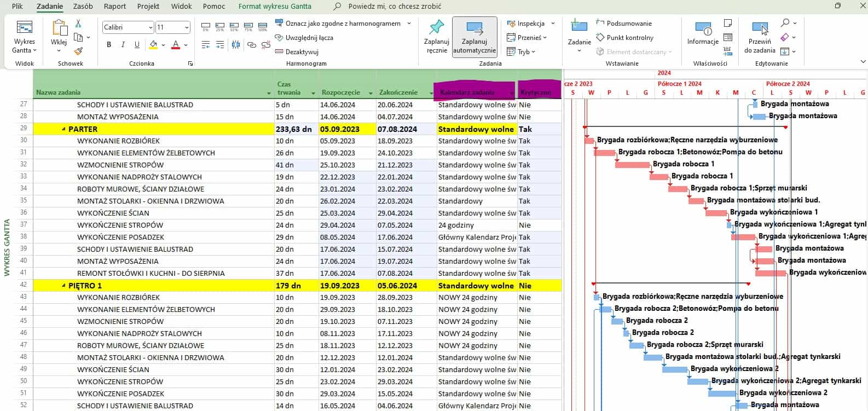
Task: Click the Powiedz mi search field
Action: (394, 7)
